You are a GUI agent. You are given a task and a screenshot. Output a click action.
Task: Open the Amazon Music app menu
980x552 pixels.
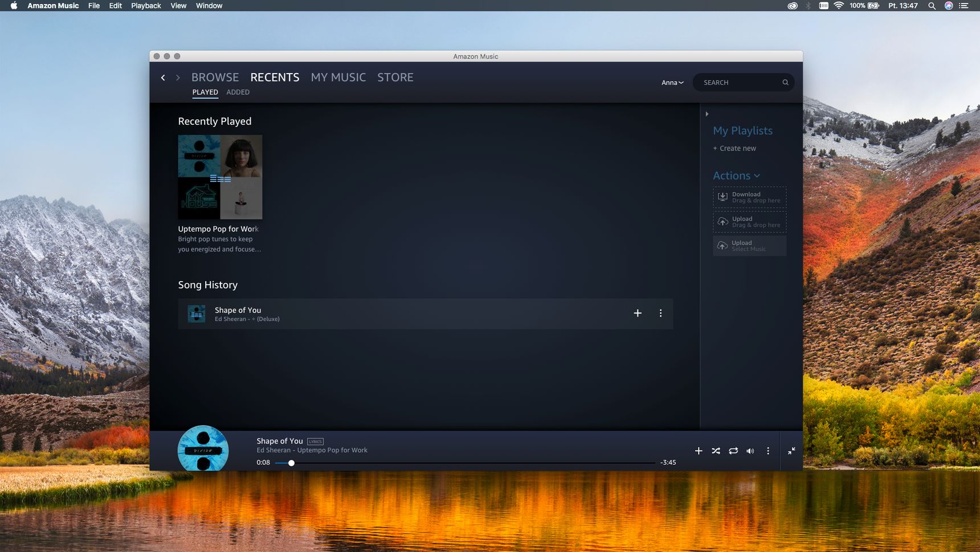53,6
